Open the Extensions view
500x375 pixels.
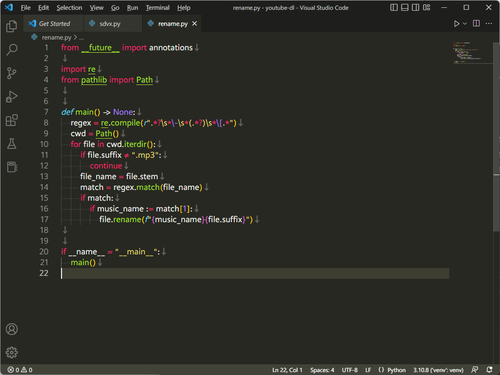click(x=12, y=120)
